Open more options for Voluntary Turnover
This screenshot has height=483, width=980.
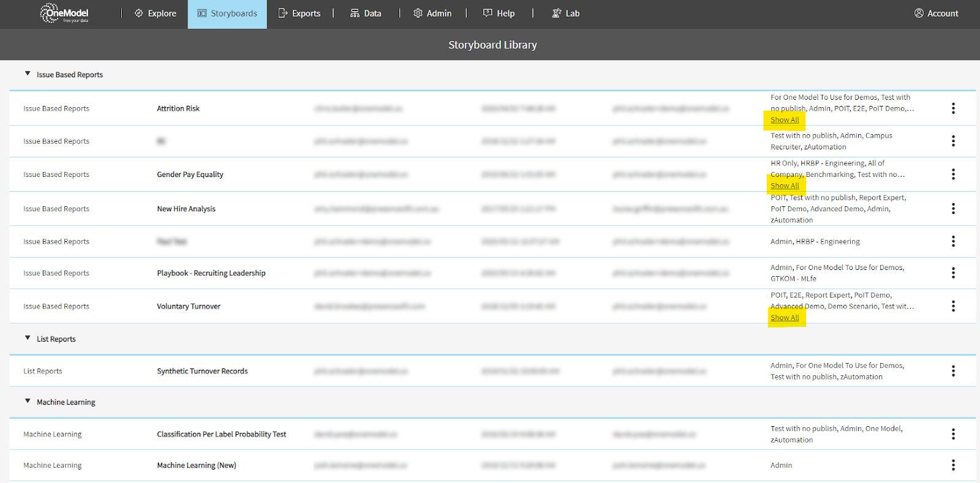953,306
